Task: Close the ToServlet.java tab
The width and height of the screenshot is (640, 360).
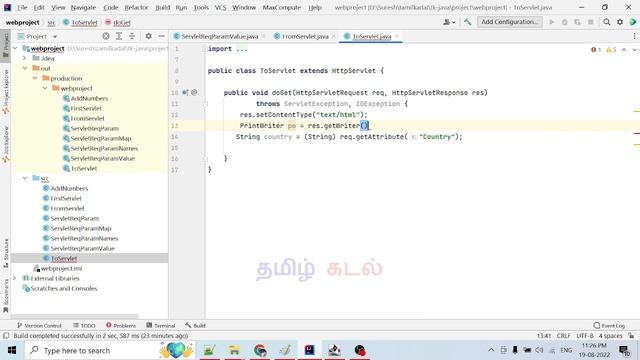Action: coord(397,36)
